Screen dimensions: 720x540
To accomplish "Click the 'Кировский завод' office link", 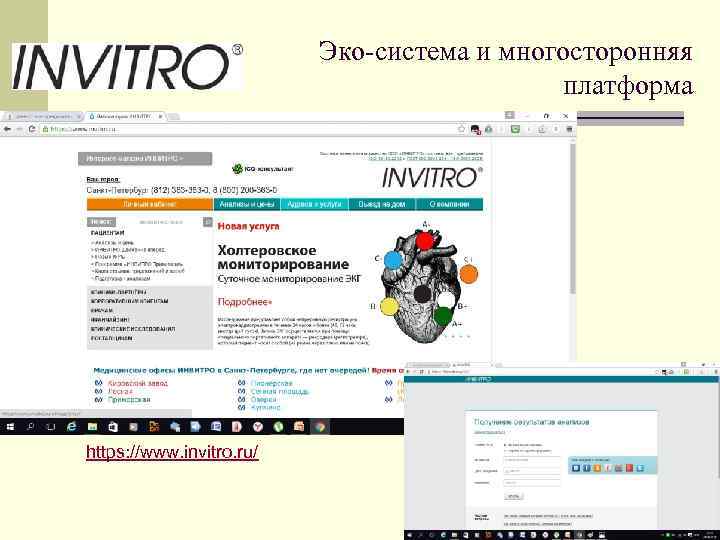I will [x=138, y=383].
